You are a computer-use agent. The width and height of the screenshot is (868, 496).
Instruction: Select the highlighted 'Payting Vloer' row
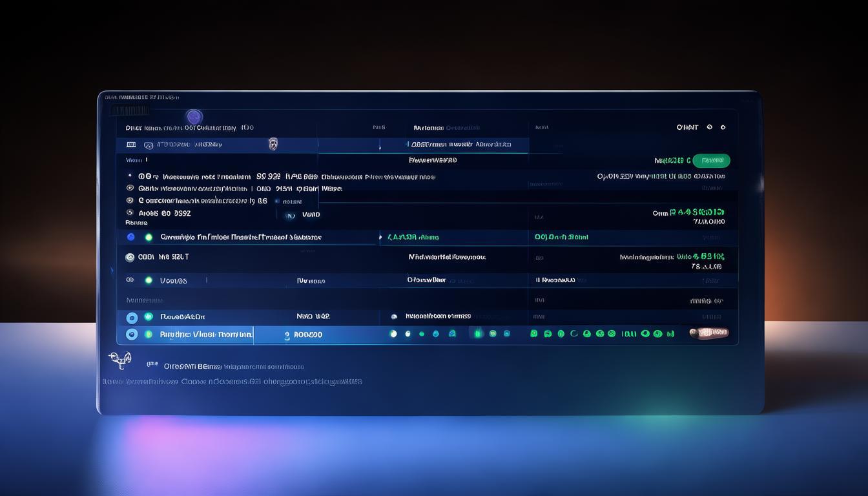tap(205, 335)
